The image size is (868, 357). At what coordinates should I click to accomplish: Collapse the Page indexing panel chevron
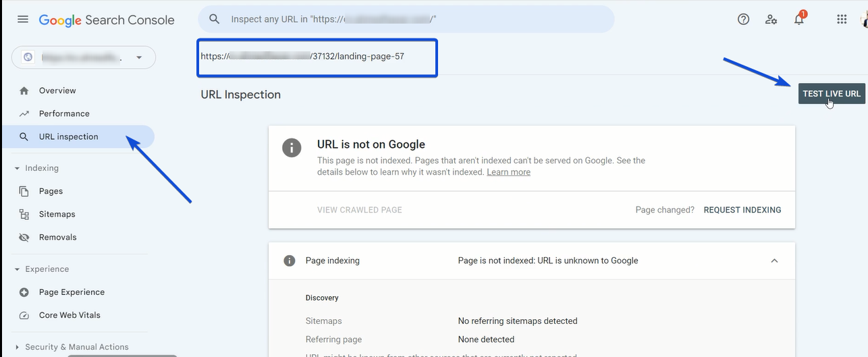pos(774,260)
